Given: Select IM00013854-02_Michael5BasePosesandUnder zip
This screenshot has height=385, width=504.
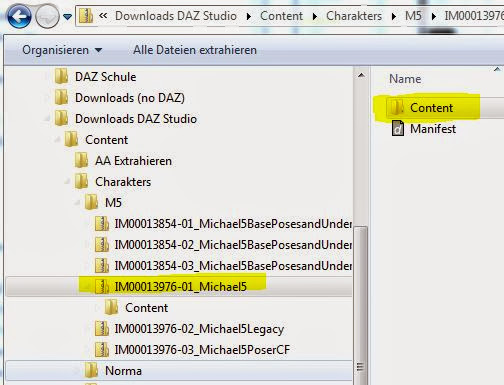Looking at the screenshot, I should click(x=233, y=245).
